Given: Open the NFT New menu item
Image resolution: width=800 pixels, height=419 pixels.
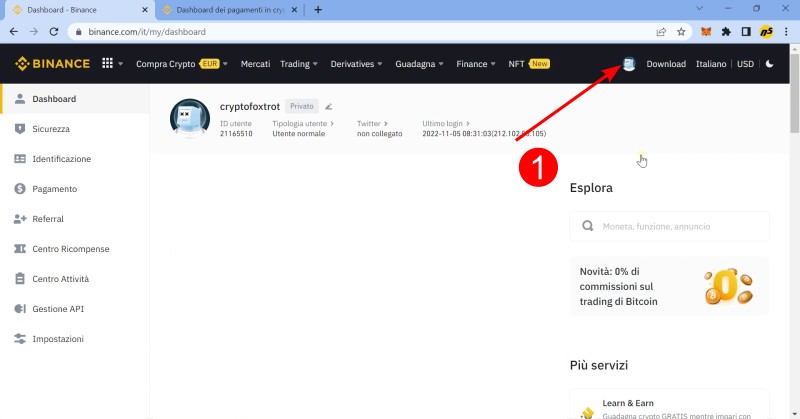Looking at the screenshot, I should coord(529,64).
